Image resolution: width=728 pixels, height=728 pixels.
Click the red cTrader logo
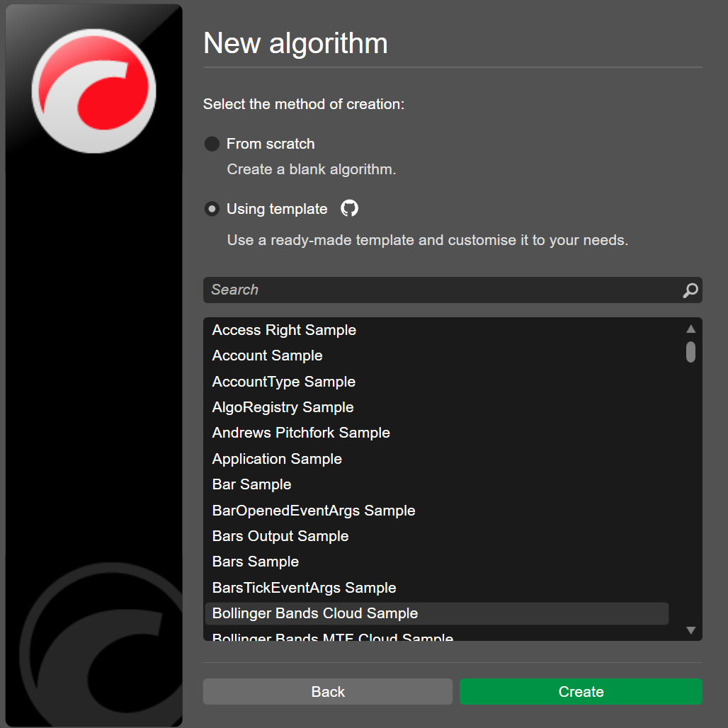94,91
